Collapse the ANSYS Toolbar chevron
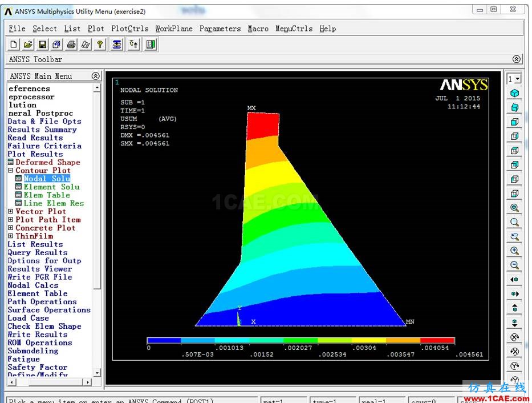 [x=517, y=59]
